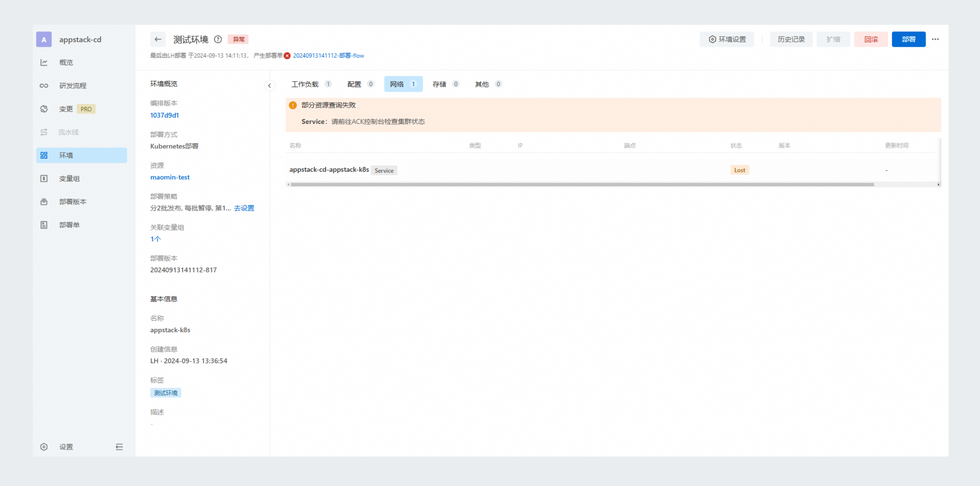Image resolution: width=980 pixels, height=486 pixels.
Task: Click the Service type tag in the row
Action: (384, 170)
